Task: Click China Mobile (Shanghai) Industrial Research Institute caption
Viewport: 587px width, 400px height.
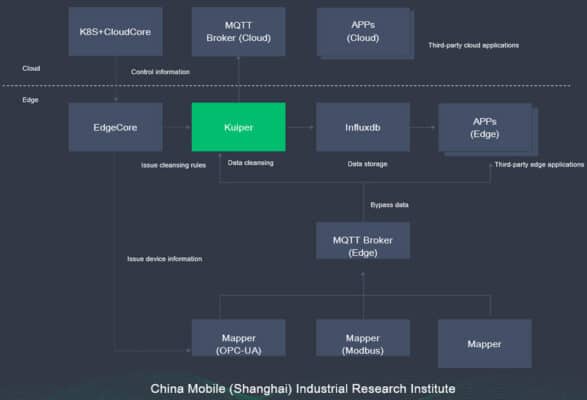Action: (x=303, y=389)
